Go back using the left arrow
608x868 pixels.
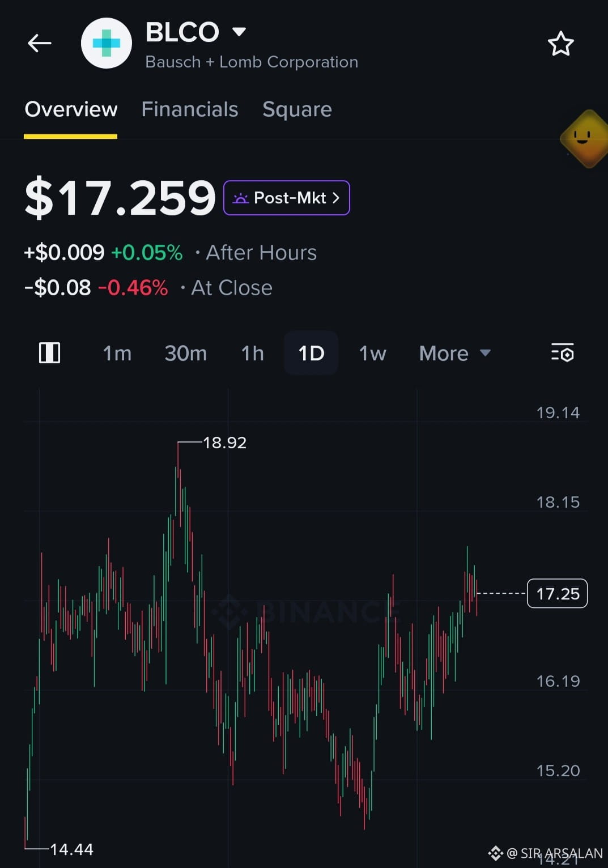click(40, 43)
